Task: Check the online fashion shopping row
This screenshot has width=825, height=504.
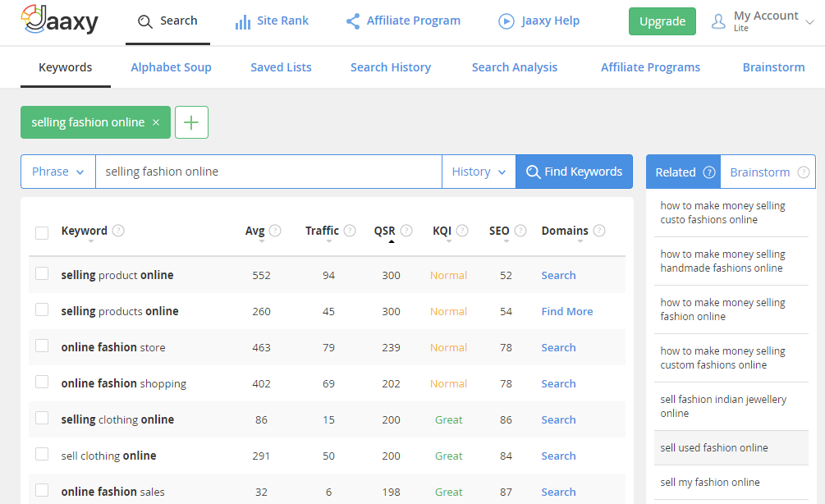Action: click(42, 382)
